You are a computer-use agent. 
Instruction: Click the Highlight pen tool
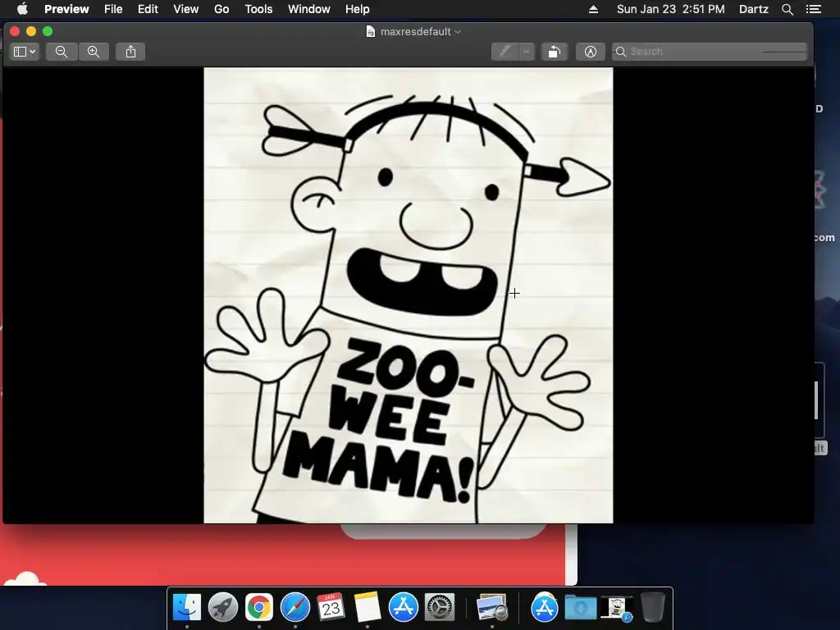(x=504, y=52)
